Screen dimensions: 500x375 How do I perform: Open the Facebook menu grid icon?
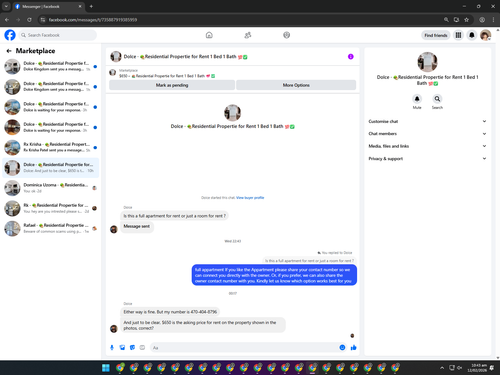point(459,35)
